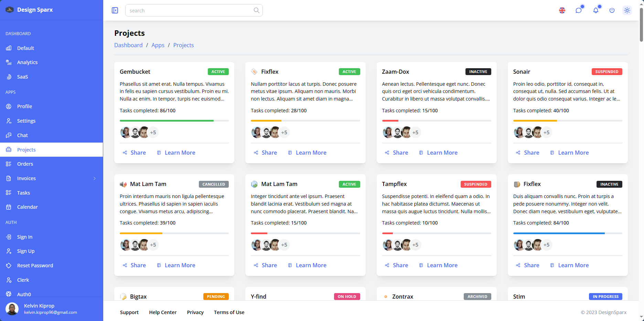Click Learn More on the Zaam-Dox card
Viewport: 644px width, 321px height.
click(442, 153)
